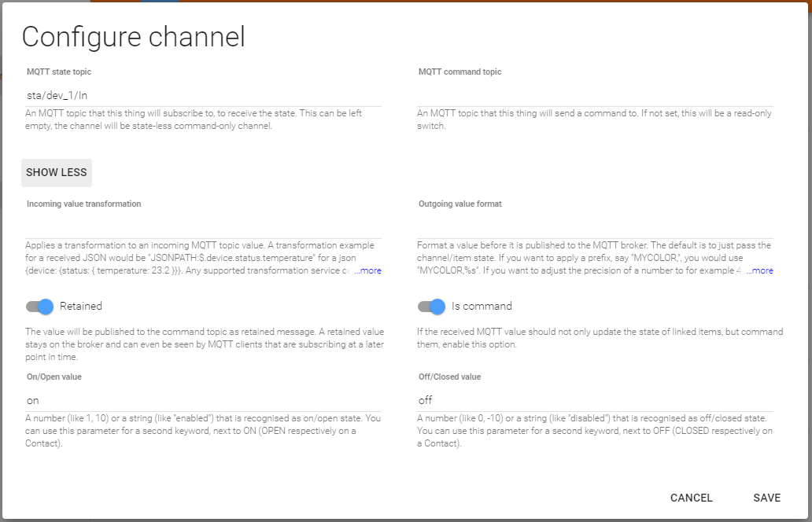Expand incoming transformation description with ...more
This screenshot has width=812, height=522.
(x=367, y=270)
